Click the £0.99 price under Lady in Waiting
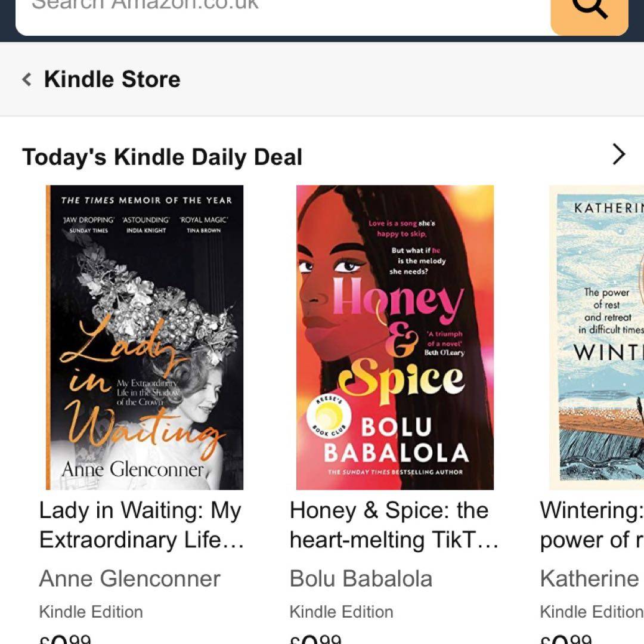The height and width of the screenshot is (644, 644). point(65,639)
